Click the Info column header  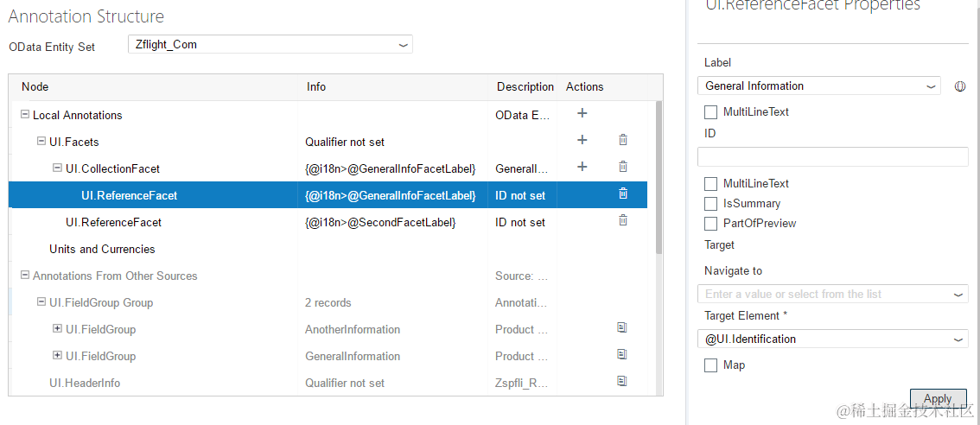pyautogui.click(x=316, y=87)
